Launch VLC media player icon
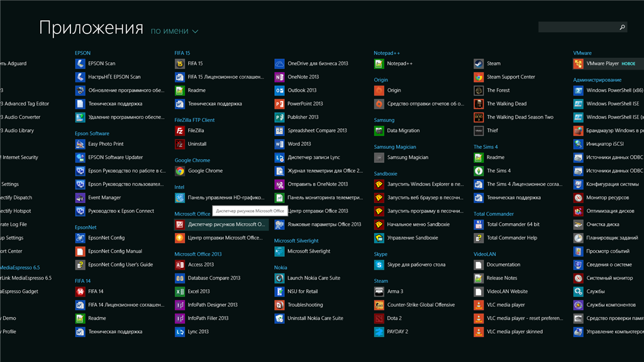This screenshot has width=644, height=362. [479, 305]
